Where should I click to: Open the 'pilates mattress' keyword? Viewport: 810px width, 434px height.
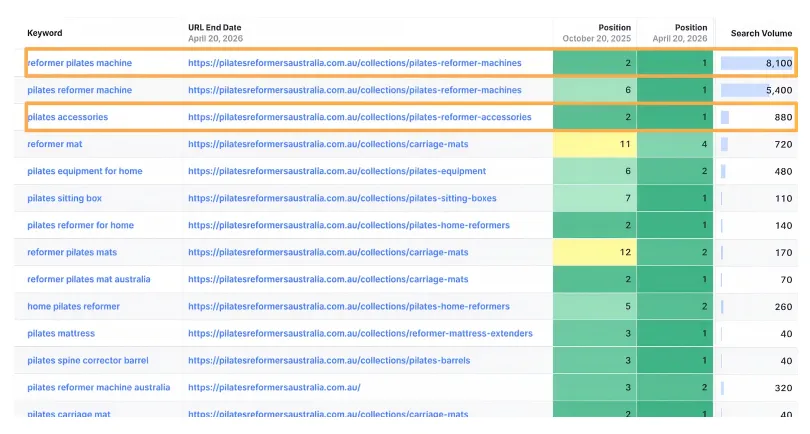click(61, 333)
